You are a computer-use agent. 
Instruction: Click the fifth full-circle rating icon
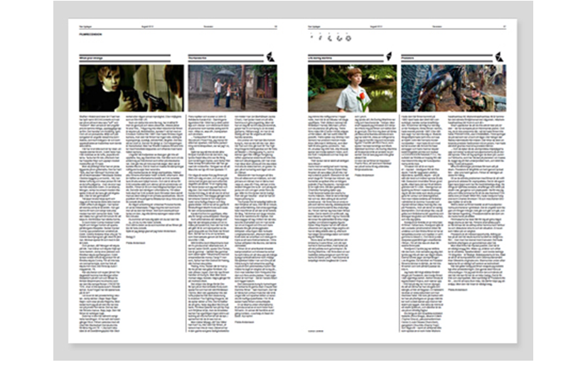(348, 37)
